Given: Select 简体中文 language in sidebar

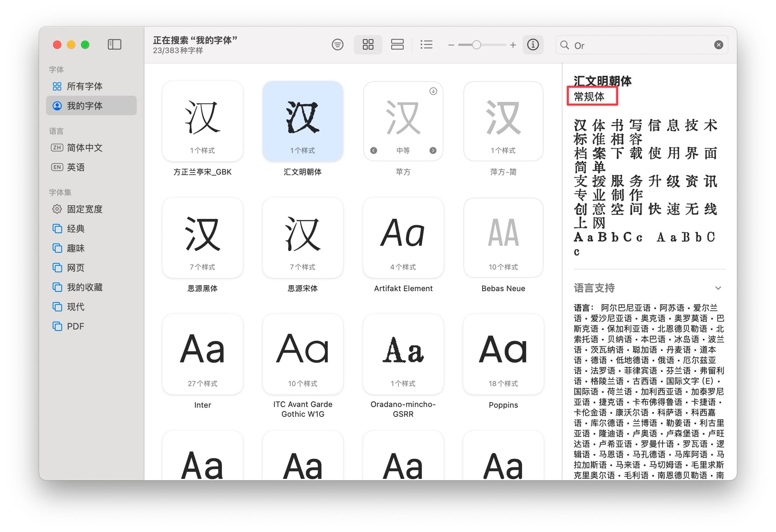Looking at the screenshot, I should click(85, 148).
